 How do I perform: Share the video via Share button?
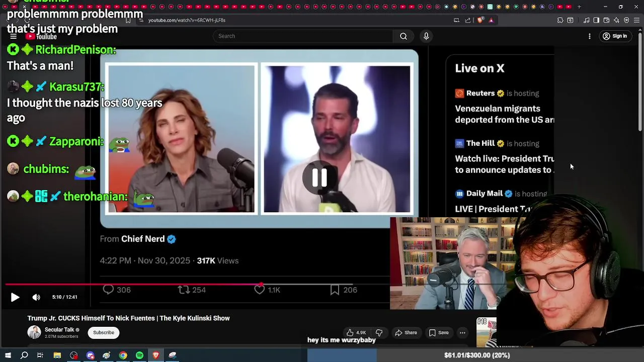[x=406, y=332]
